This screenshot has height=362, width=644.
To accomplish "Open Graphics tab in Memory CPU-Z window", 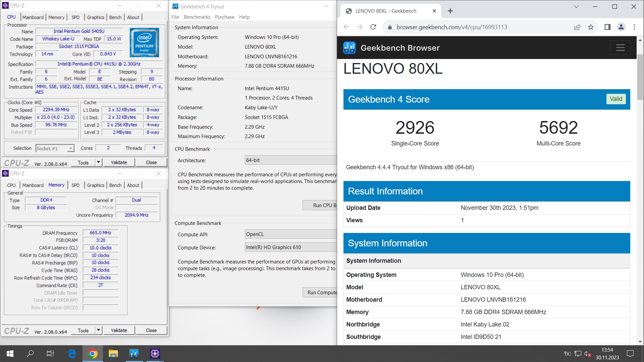I will click(x=96, y=185).
